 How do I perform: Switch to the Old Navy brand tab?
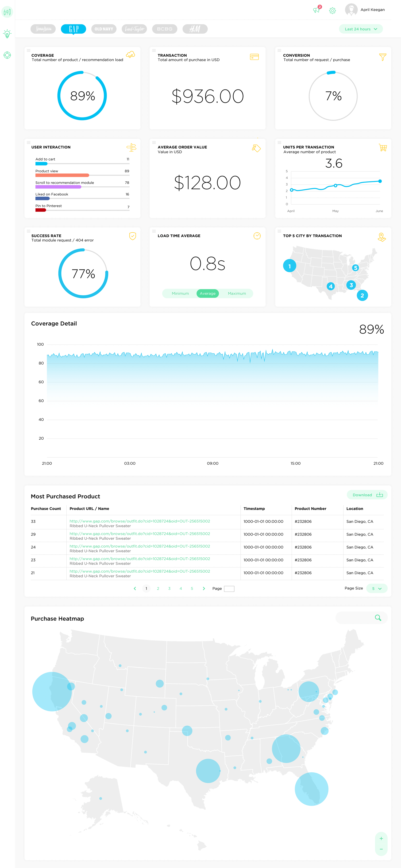click(104, 29)
